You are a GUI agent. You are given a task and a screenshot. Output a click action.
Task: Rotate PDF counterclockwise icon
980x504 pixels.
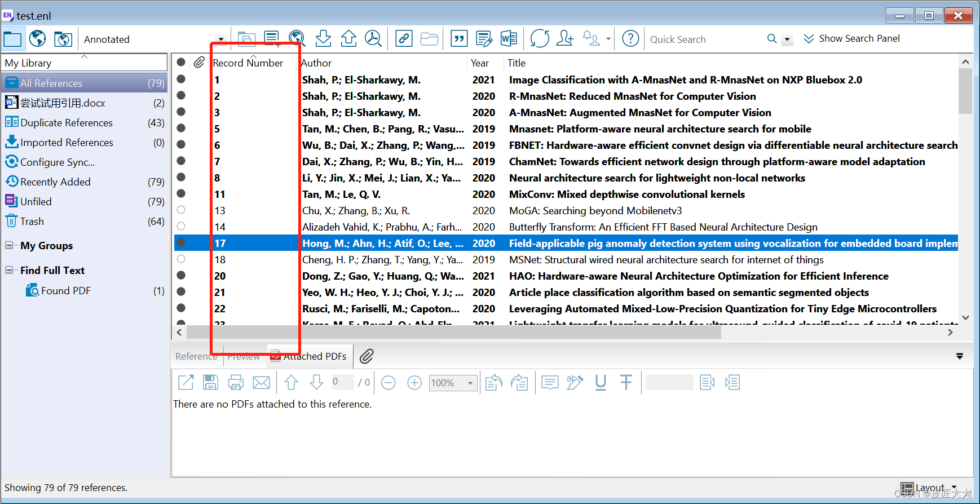tap(494, 382)
